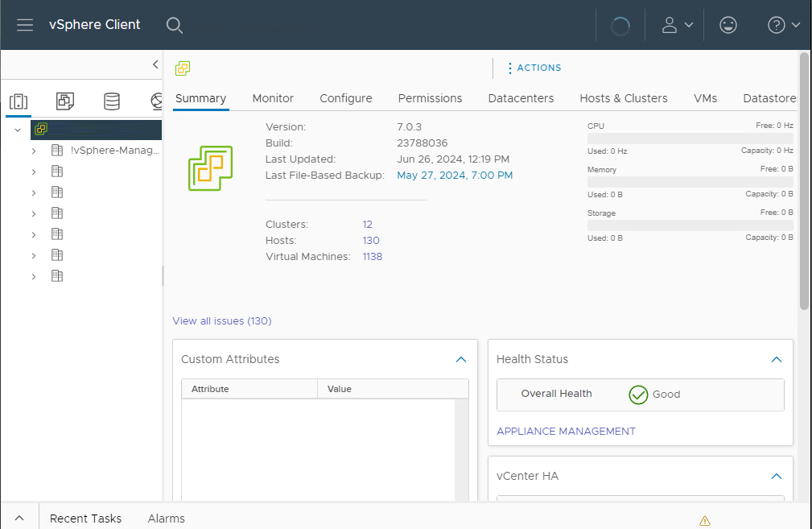The height and width of the screenshot is (529, 812).
Task: Switch to the Configure tab
Action: pyautogui.click(x=346, y=98)
